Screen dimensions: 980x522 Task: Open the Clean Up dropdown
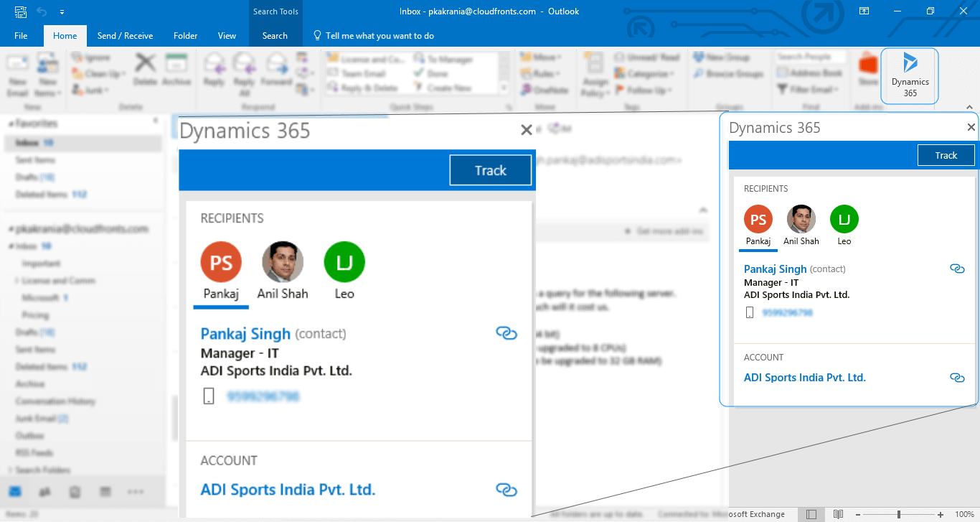(99, 73)
